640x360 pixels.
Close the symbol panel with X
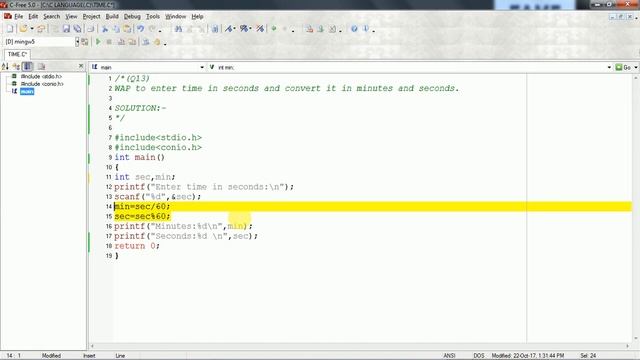(x=81, y=66)
